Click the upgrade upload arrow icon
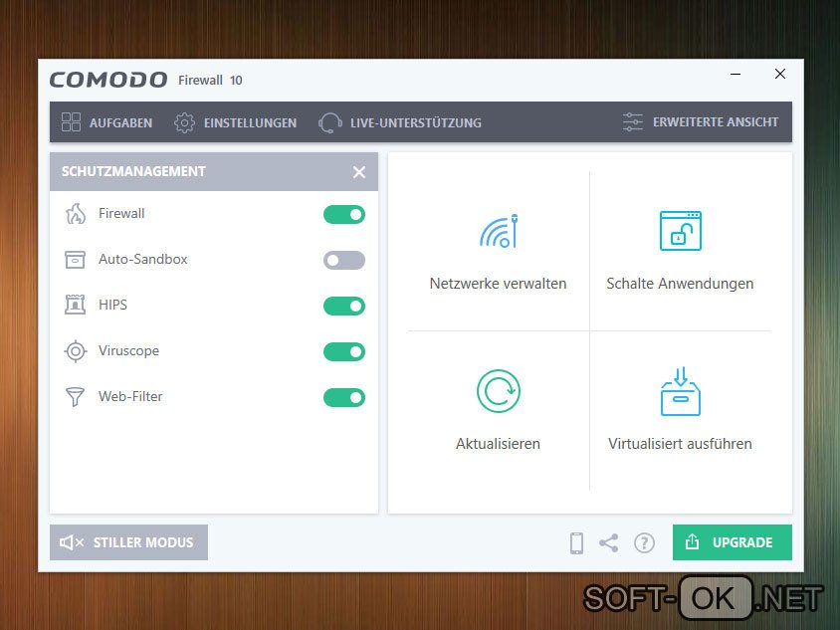Screen dimensions: 840x630 tap(692, 542)
